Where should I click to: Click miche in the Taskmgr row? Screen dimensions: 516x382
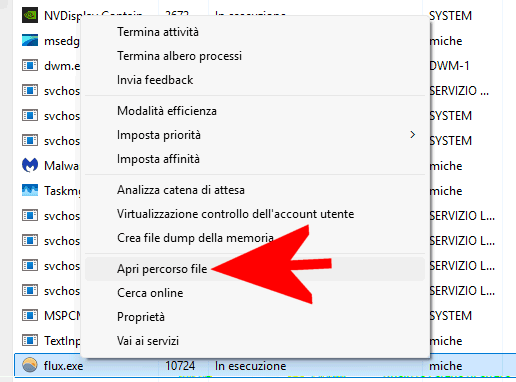pyautogui.click(x=446, y=191)
